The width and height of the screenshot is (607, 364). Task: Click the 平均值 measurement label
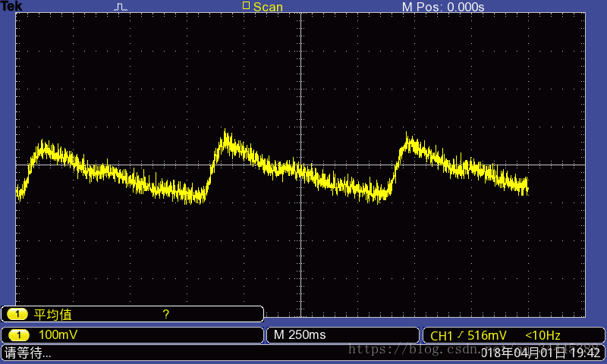(52, 315)
